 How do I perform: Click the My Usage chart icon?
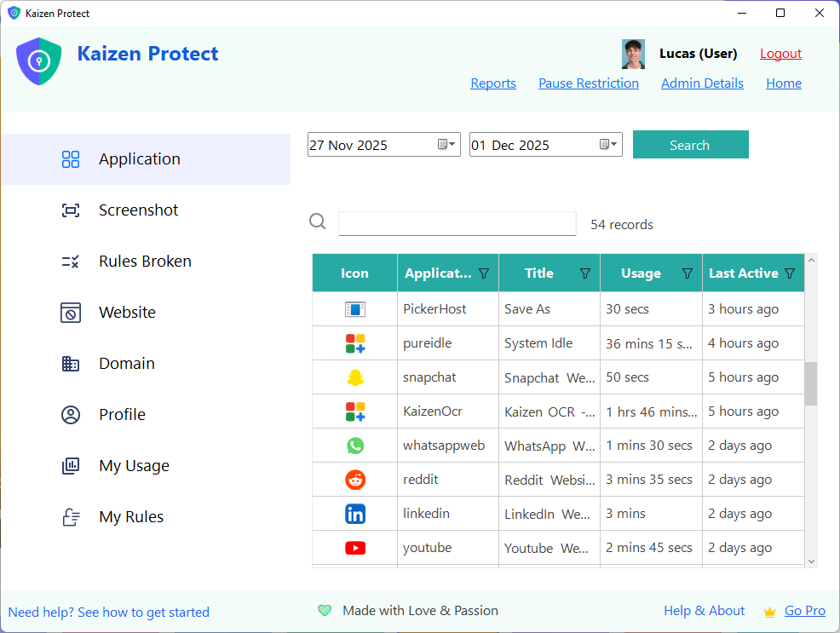click(70, 465)
